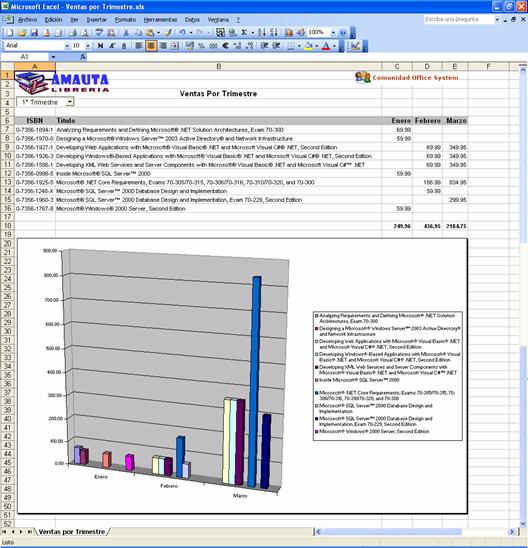Select the Ventas por Trimestre sheet tab

click(72, 532)
